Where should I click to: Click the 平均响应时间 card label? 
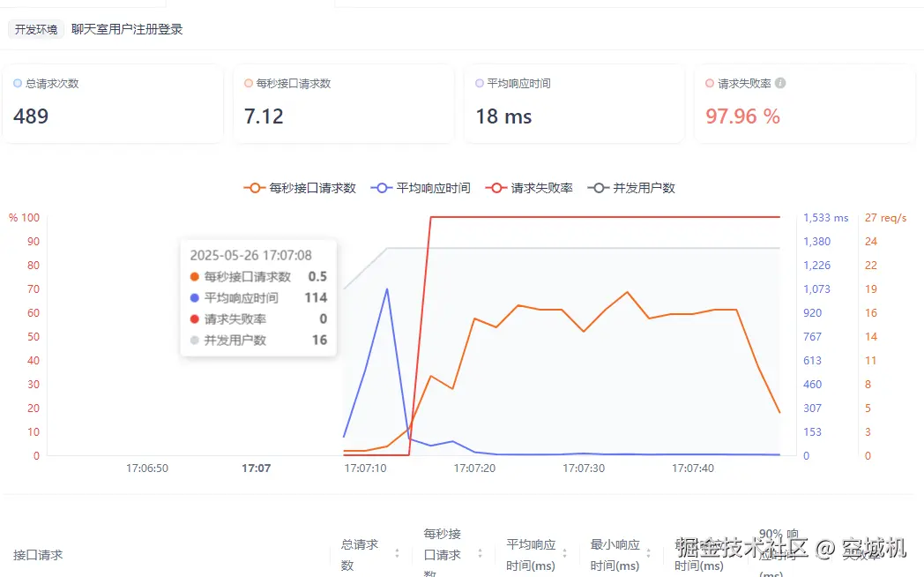click(518, 84)
